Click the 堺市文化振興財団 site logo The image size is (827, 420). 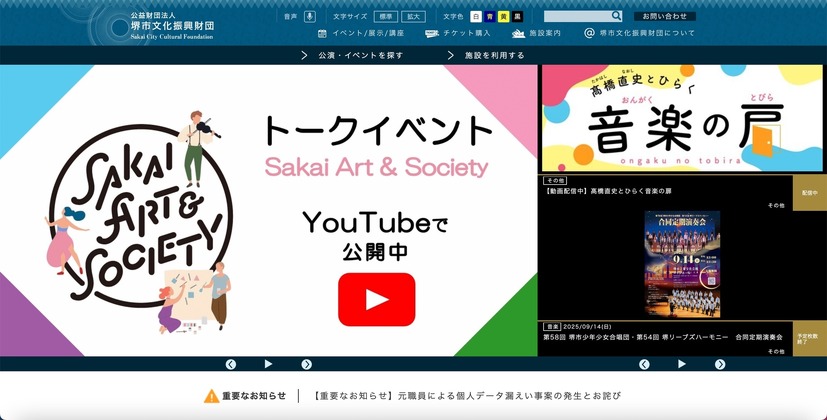pos(172,26)
